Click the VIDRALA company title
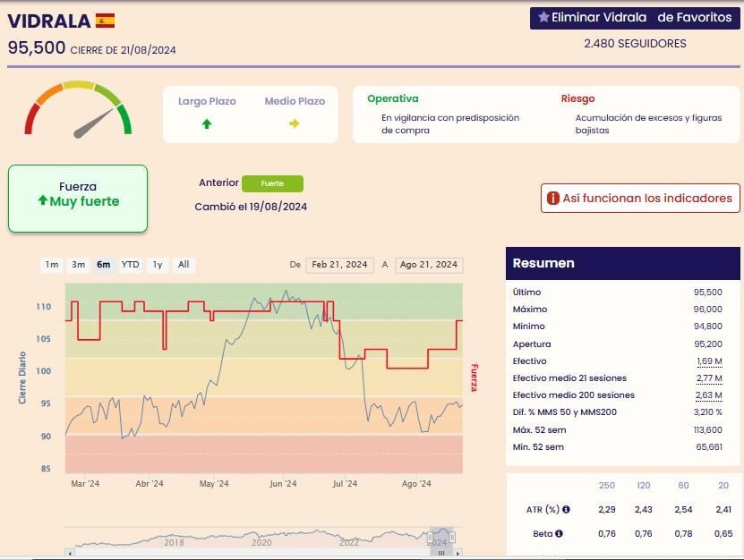Screen dimensions: 744x560 [49, 21]
